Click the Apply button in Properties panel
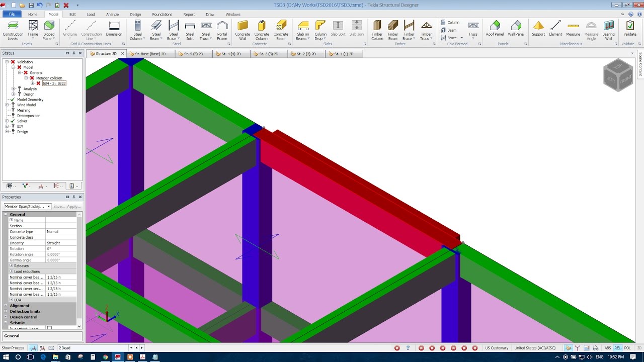Screen dimensions: 644x362 click(x=73, y=206)
